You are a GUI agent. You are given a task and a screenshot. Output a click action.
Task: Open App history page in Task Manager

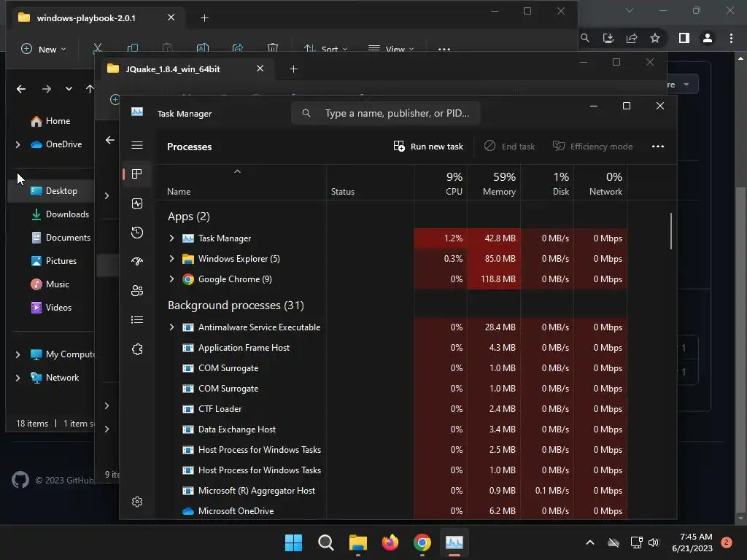137,233
